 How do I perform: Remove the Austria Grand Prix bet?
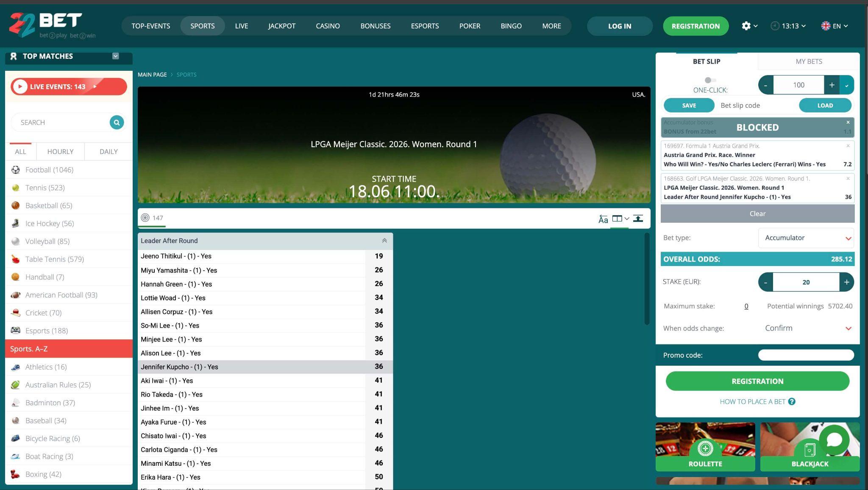click(848, 146)
